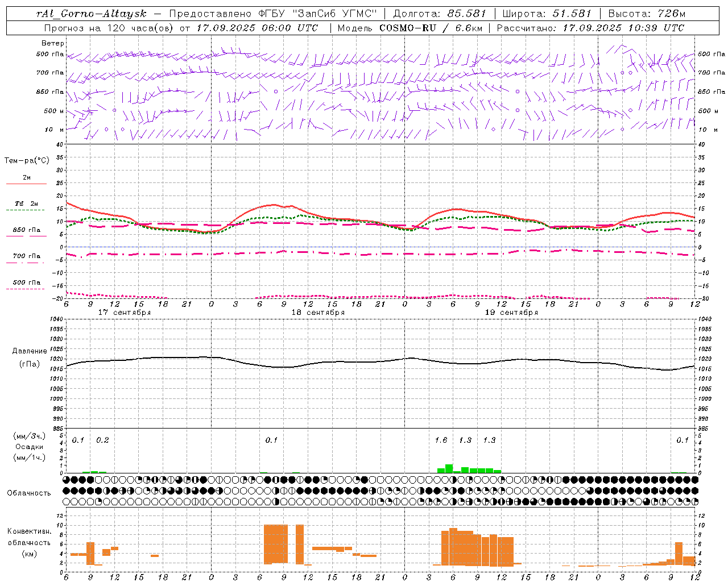Click the Тем-ра(°C) panel heading
The width and height of the screenshot is (728, 582).
(x=27, y=161)
